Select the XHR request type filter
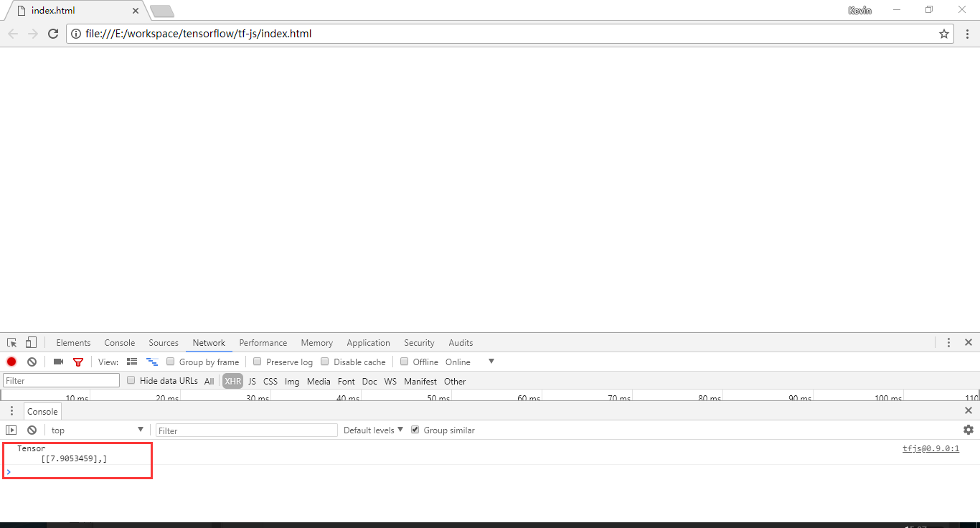 coord(232,382)
